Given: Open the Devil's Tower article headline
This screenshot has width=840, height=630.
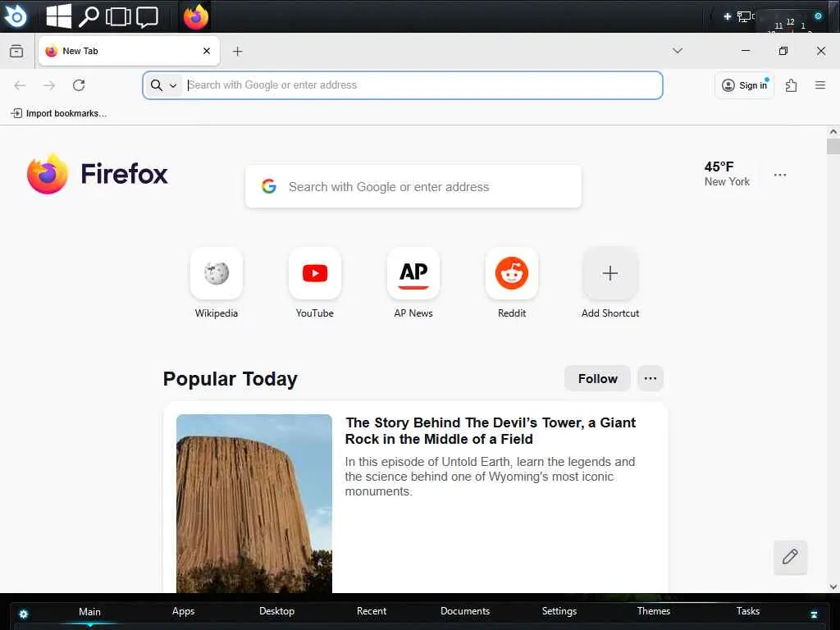Looking at the screenshot, I should click(491, 431).
